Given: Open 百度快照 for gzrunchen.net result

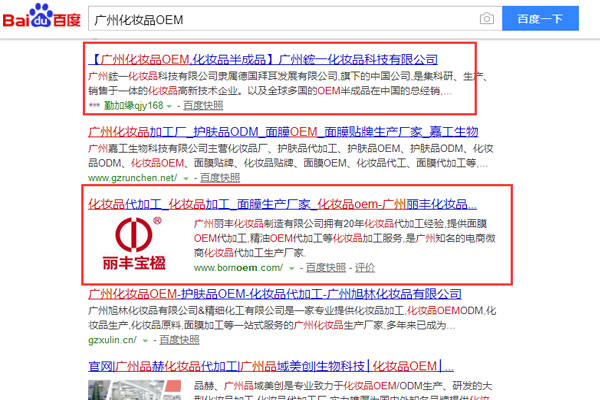Looking at the screenshot, I should [x=220, y=178].
